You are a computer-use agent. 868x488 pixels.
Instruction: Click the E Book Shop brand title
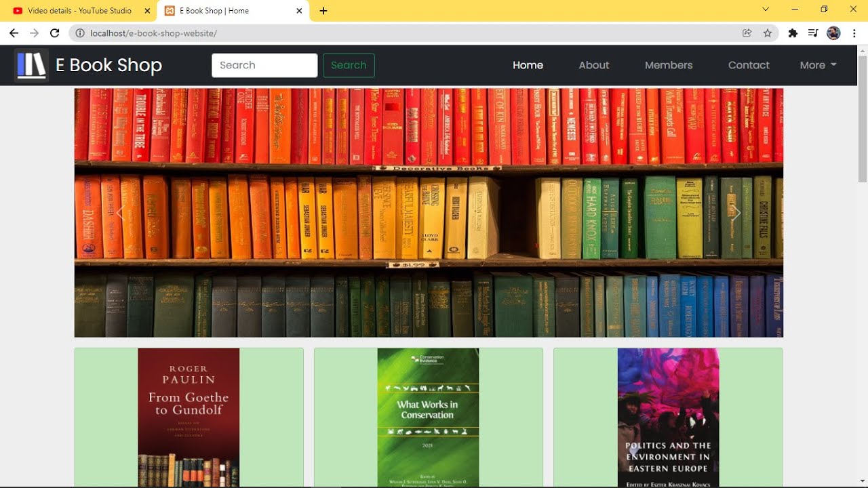pos(108,65)
